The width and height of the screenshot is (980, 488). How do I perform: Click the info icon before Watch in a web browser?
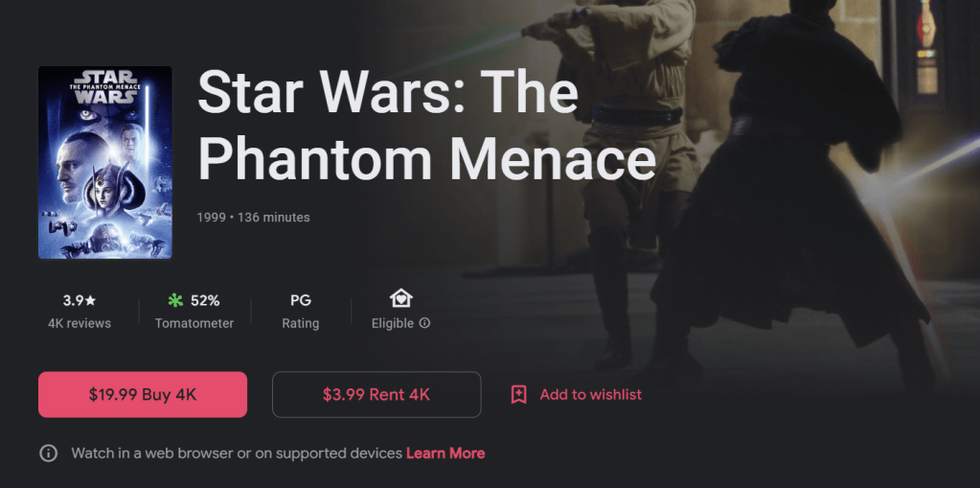[48, 453]
